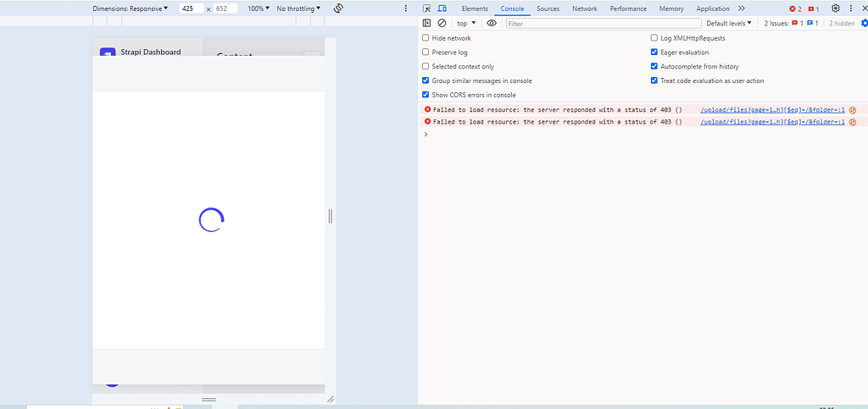868x409 pixels.
Task: Uncheck Autocomplete from history
Action: click(x=654, y=66)
